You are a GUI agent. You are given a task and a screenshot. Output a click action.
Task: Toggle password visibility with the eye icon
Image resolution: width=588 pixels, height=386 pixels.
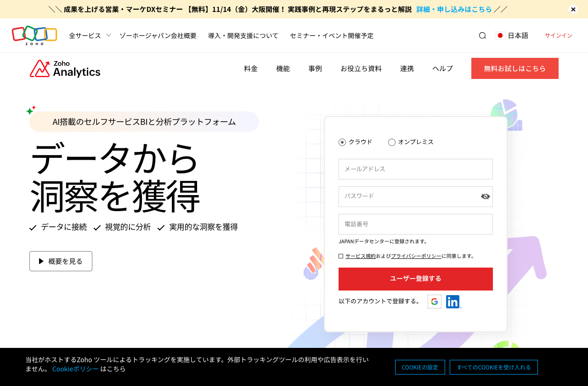click(485, 196)
